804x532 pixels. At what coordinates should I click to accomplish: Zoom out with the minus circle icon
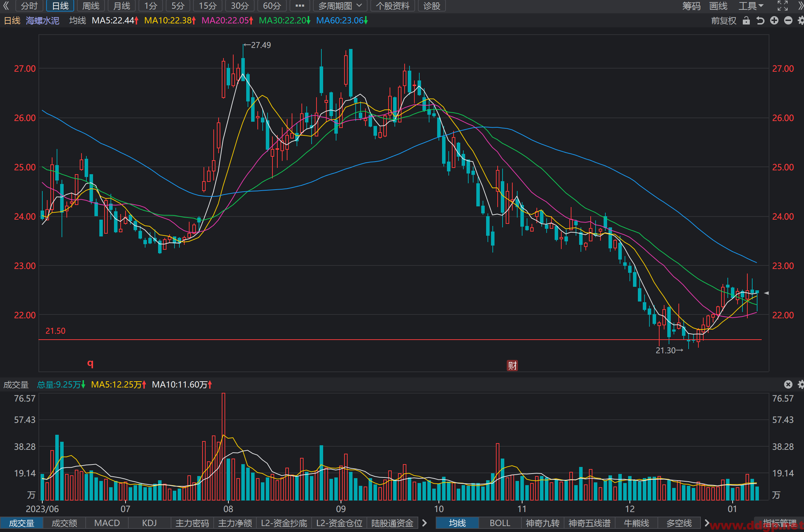(788, 21)
